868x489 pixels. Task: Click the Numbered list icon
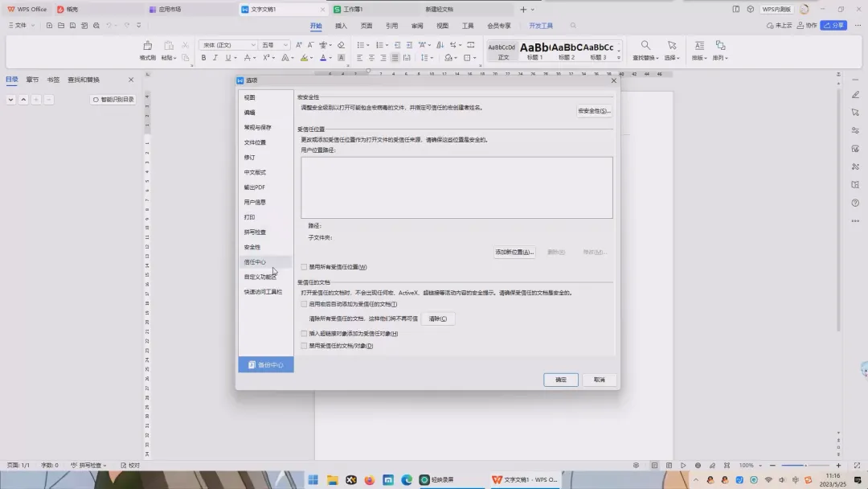click(x=379, y=45)
